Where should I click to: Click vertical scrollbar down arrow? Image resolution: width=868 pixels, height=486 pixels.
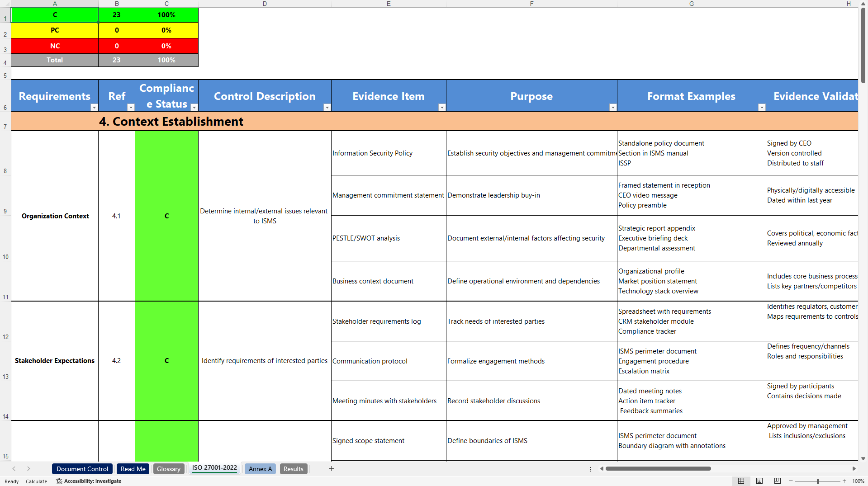[863, 458]
